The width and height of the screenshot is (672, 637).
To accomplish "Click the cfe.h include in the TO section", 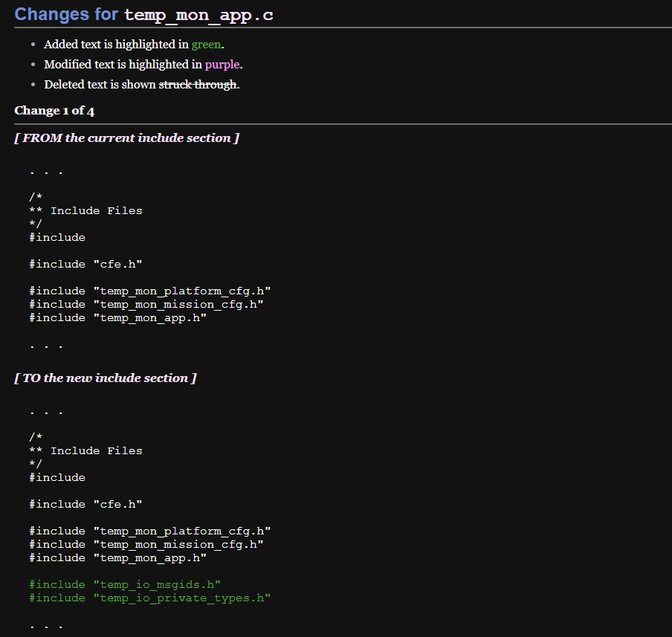I will tap(85, 505).
